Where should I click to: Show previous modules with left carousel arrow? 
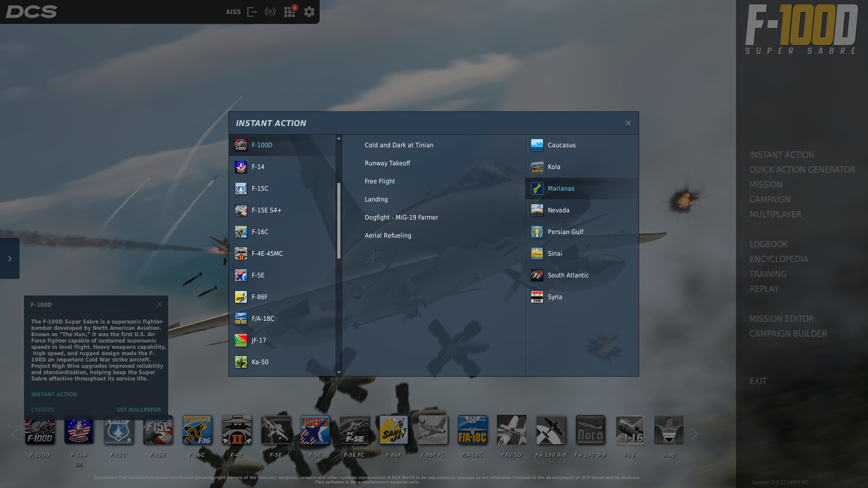[15, 434]
